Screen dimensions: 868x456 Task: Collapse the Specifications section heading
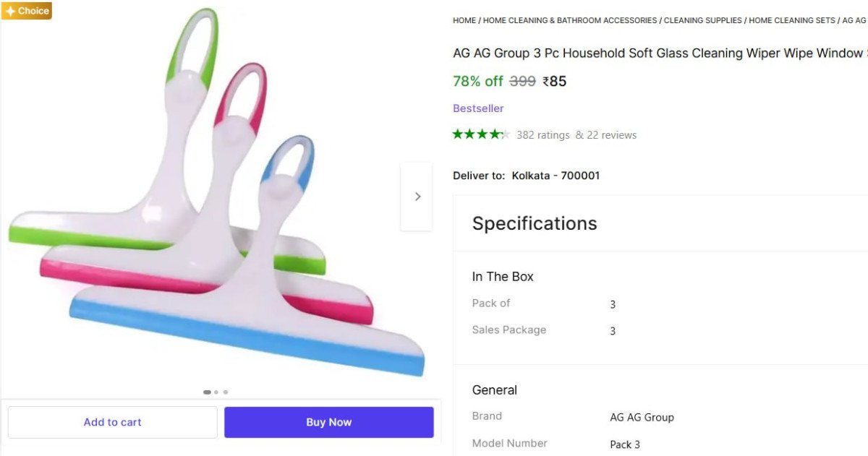click(535, 223)
